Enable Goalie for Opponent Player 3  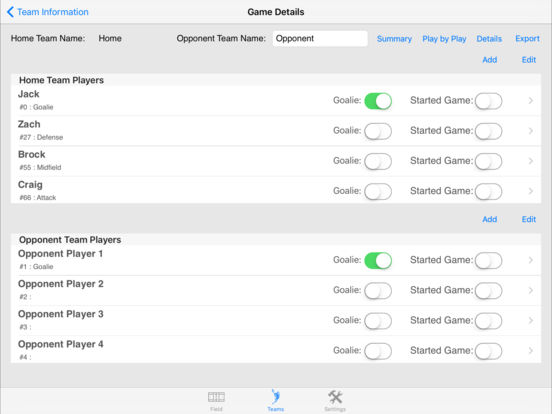tap(378, 321)
